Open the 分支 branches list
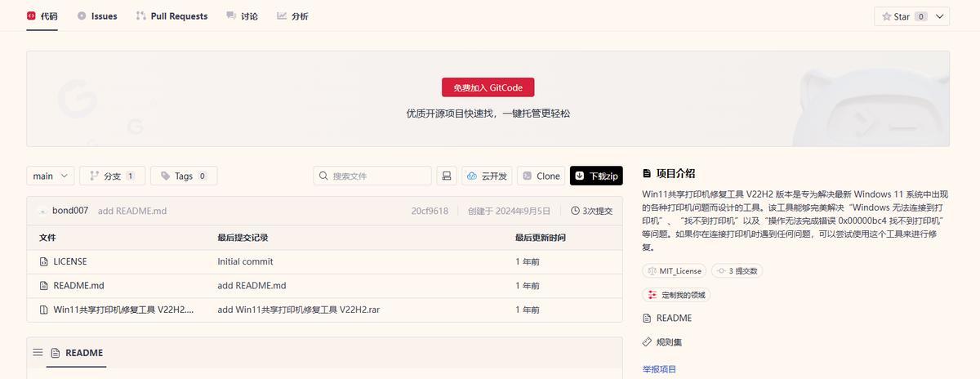 112,176
